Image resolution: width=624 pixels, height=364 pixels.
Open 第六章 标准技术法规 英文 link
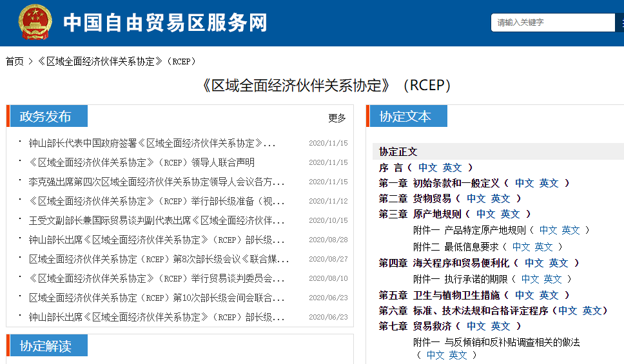[592, 311]
